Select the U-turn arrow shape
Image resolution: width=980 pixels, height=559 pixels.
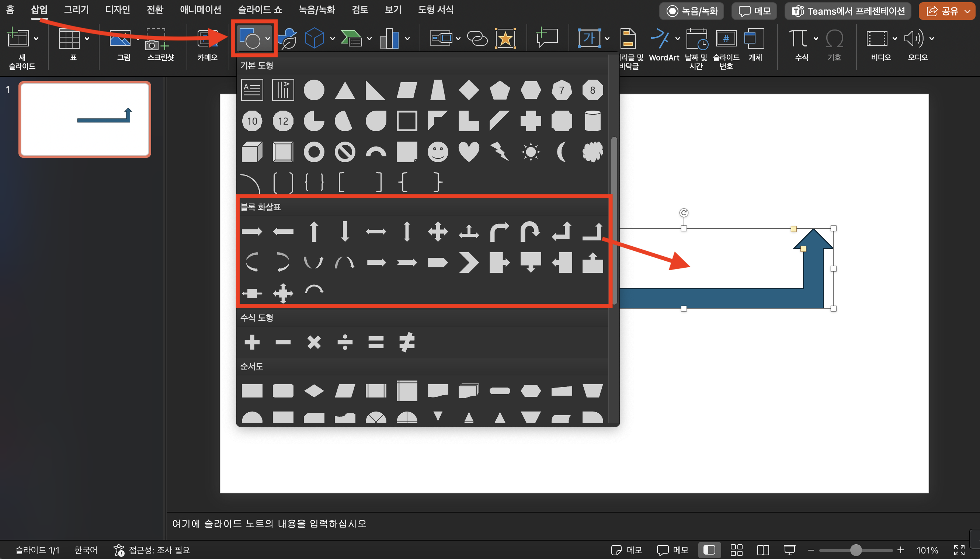(531, 232)
